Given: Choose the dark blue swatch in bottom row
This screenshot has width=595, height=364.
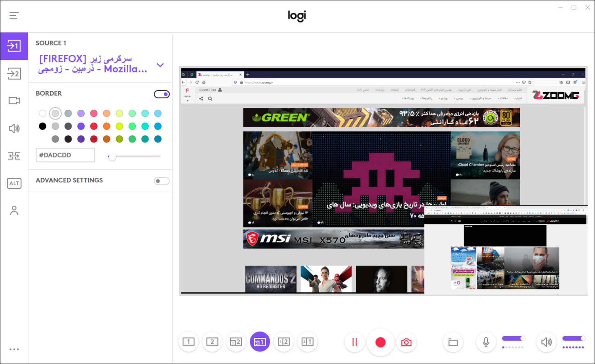Looking at the screenshot, I should point(158,139).
